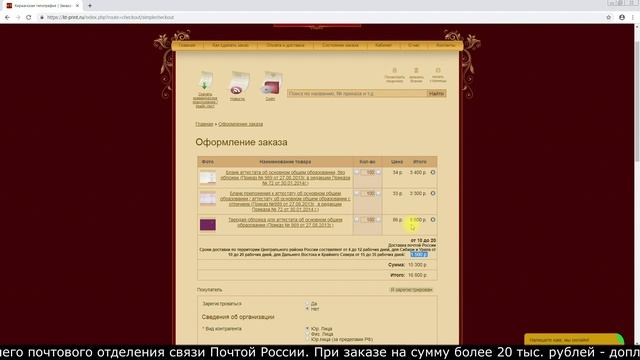Open the first product thumbnail image

click(208, 178)
